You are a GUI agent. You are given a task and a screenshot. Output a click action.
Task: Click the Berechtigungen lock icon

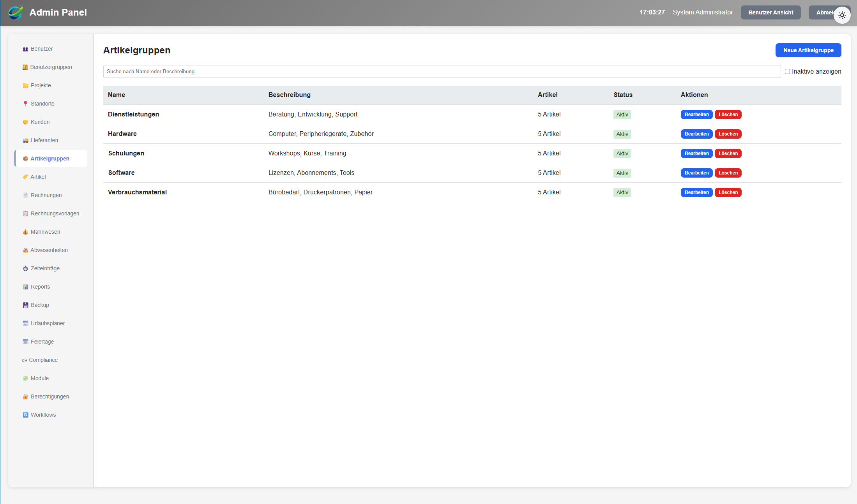(x=25, y=397)
